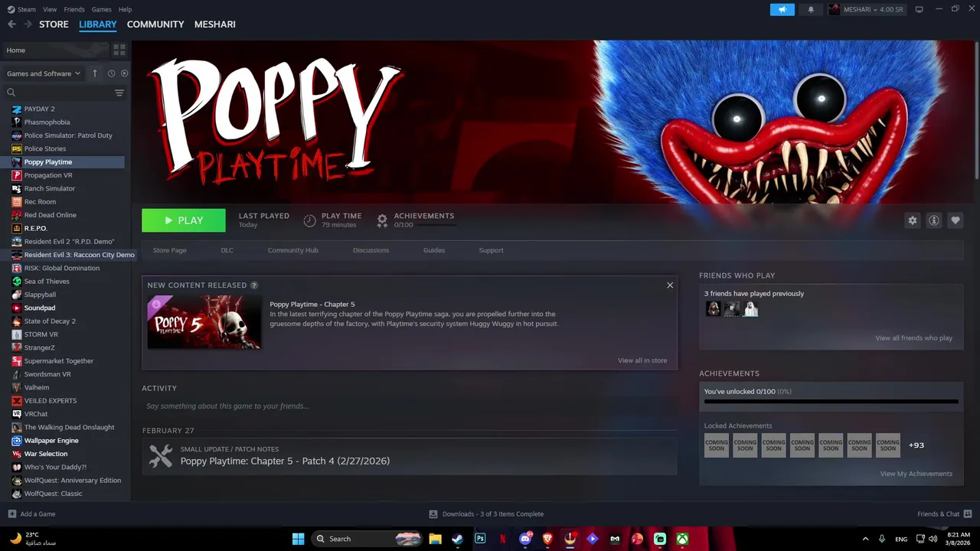Open Netflix from the taskbar
Image resolution: width=980 pixels, height=551 pixels.
coord(502,539)
